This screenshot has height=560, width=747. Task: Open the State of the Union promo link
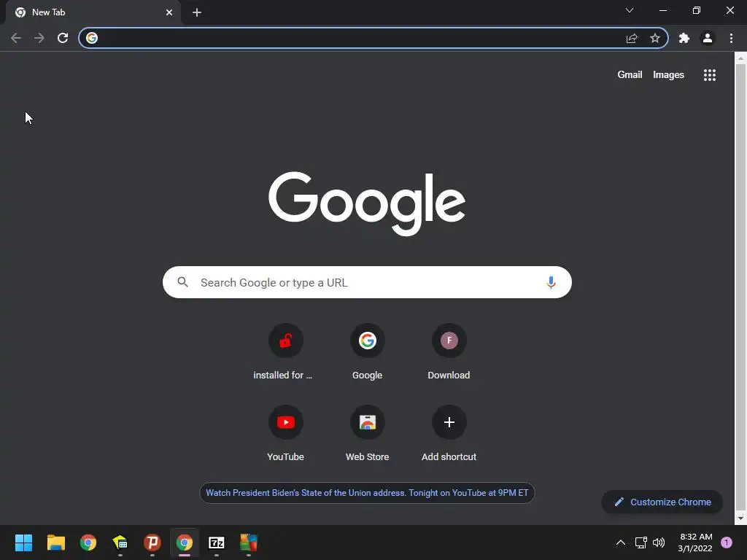coord(367,493)
